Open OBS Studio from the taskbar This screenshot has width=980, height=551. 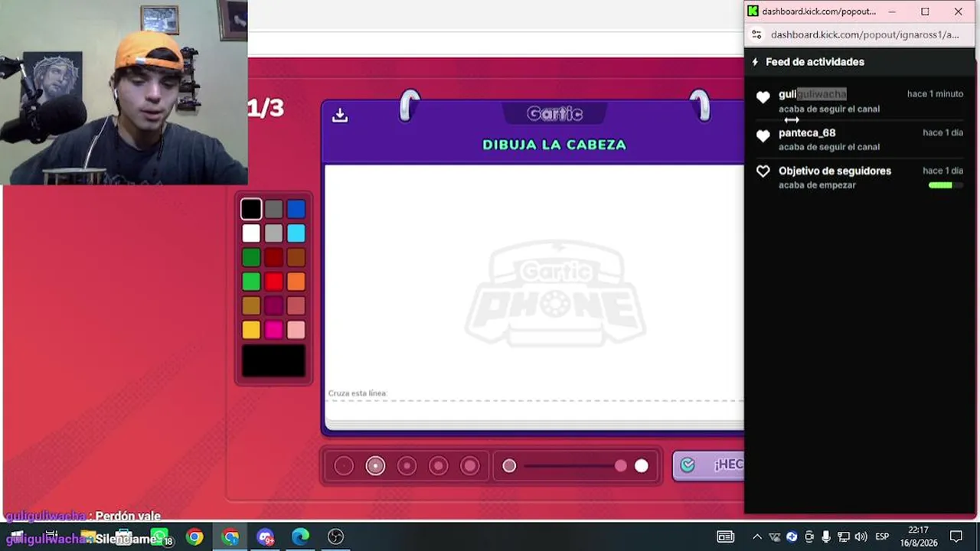(336, 537)
